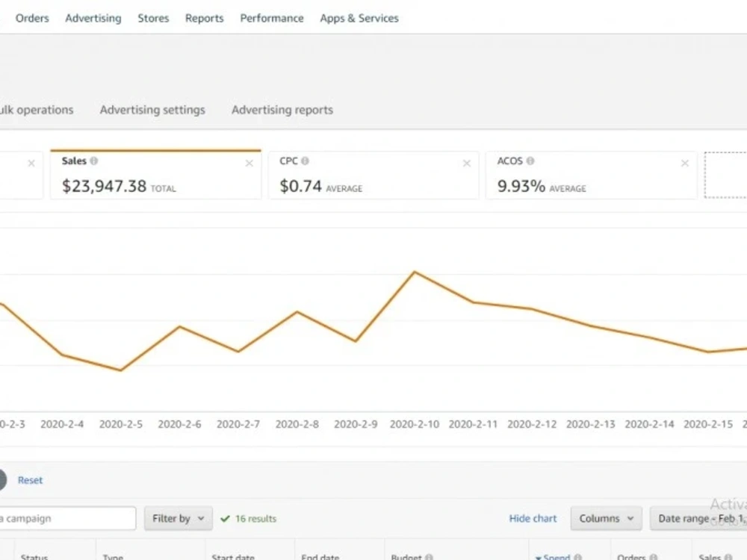Image resolution: width=747 pixels, height=560 pixels.
Task: Click the chart low point at 2020-2-5
Action: [121, 370]
